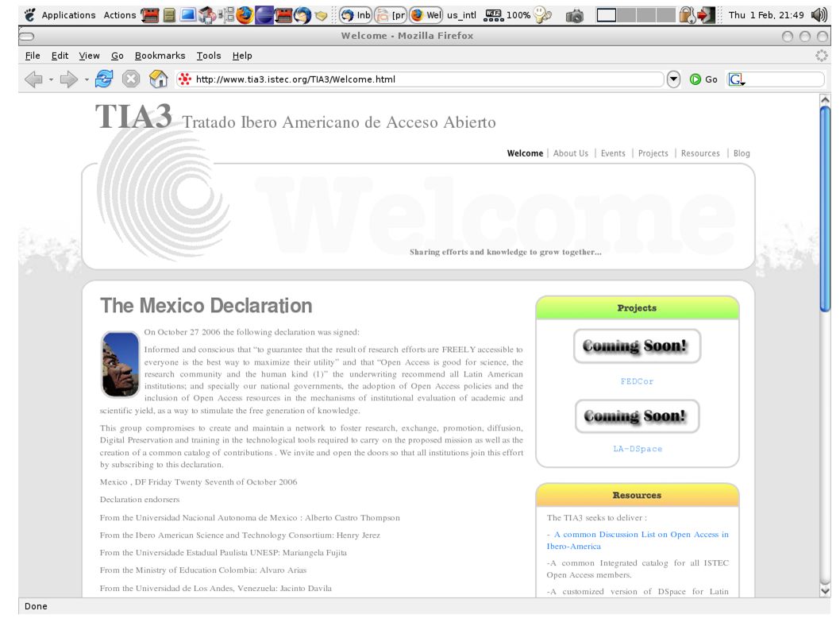Open the Blog nav link
This screenshot has height=630, width=840.
tap(742, 153)
